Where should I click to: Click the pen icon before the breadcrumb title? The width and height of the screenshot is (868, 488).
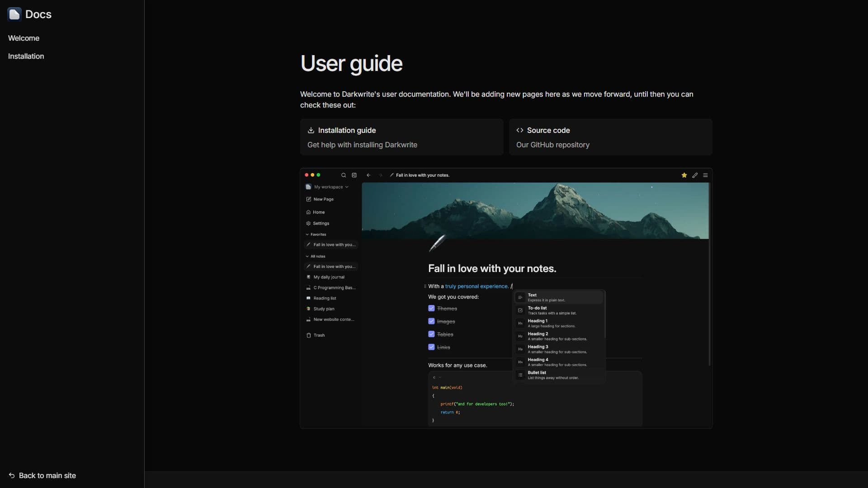tap(392, 175)
